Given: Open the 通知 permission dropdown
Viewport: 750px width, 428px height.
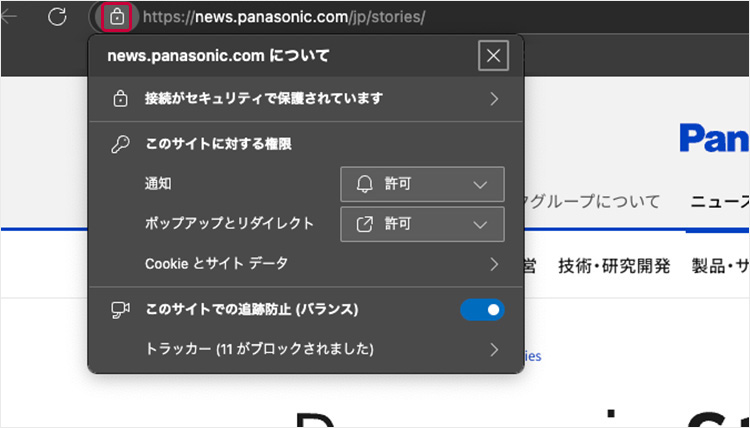Looking at the screenshot, I should point(422,184).
